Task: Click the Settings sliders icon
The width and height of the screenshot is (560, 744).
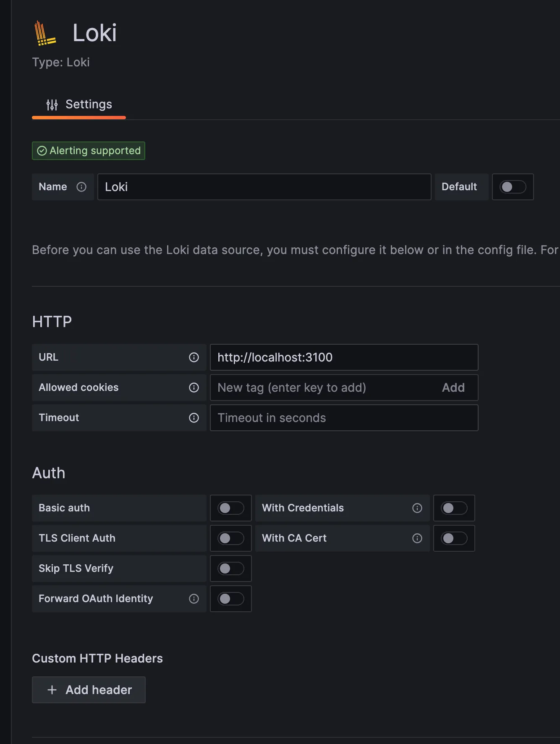Action: (52, 105)
